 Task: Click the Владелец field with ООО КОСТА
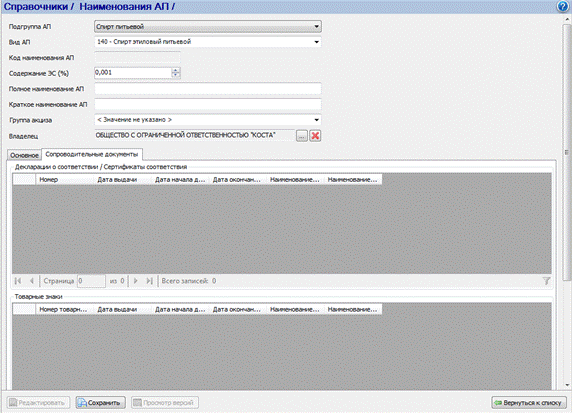tap(195, 135)
